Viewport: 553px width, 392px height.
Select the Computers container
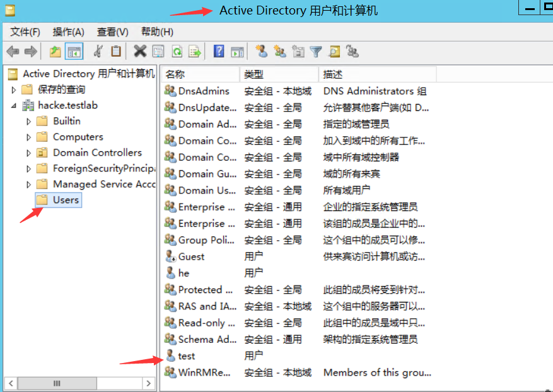coord(78,137)
